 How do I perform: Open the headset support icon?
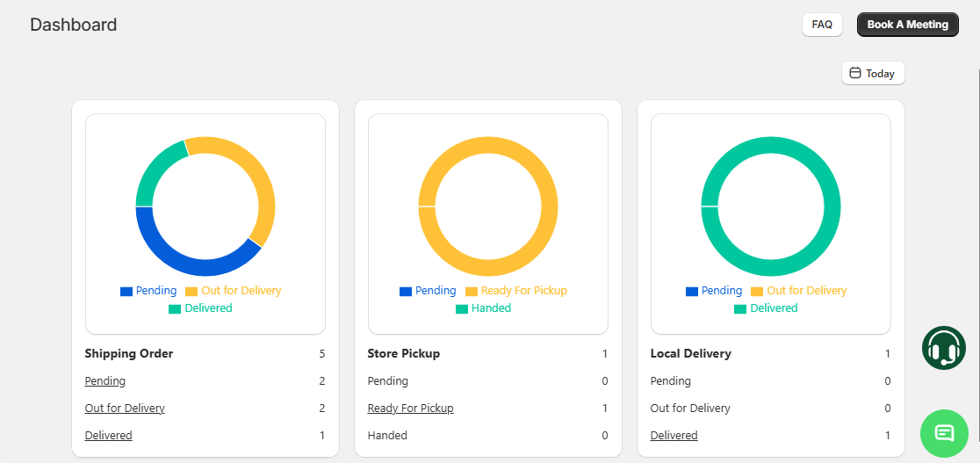pyautogui.click(x=943, y=348)
